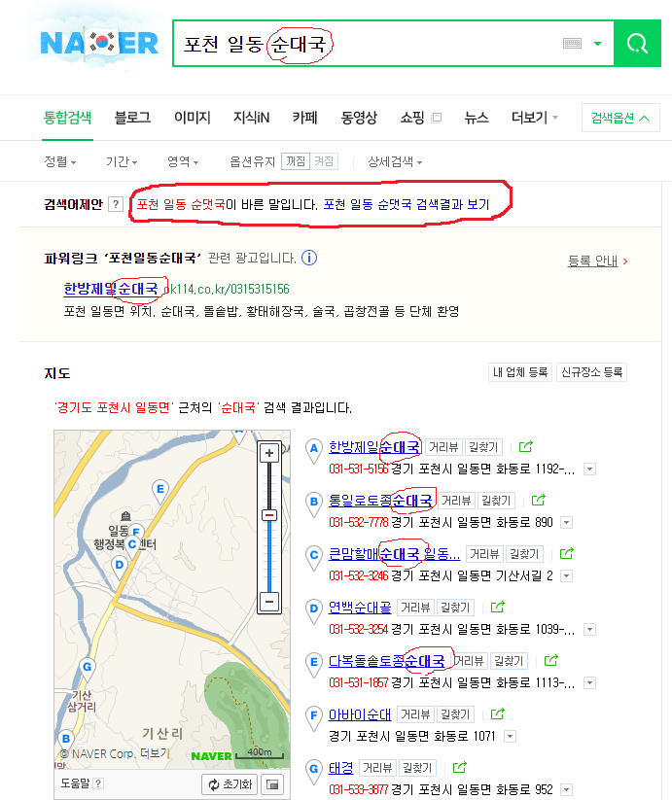Open the 기간 dropdown
The width and height of the screenshot is (672, 800).
pyautogui.click(x=122, y=161)
